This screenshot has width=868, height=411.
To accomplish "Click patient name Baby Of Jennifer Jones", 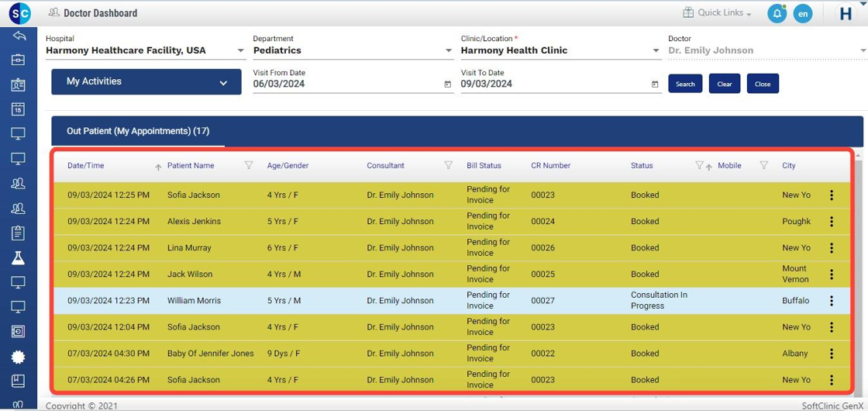I will [211, 354].
